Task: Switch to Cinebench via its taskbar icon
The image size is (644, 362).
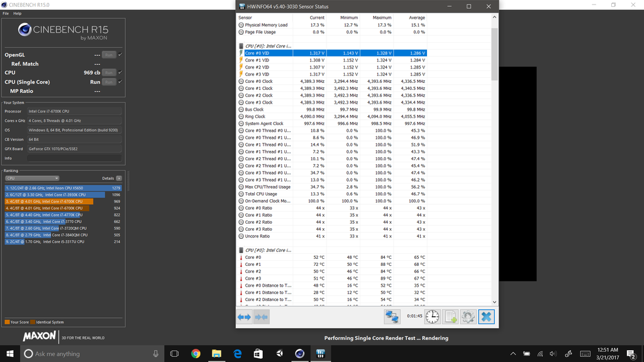Action: point(300,353)
